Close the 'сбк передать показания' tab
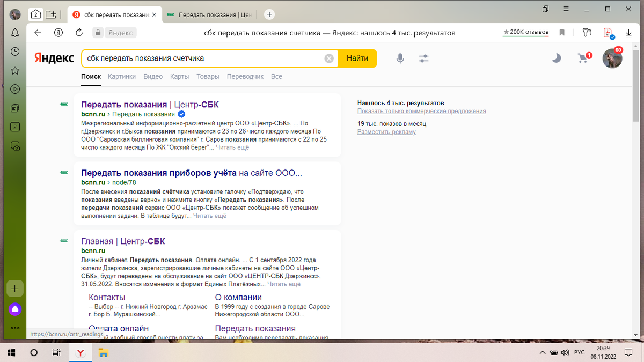Viewport: 644px width, 362px height. [x=154, y=14]
